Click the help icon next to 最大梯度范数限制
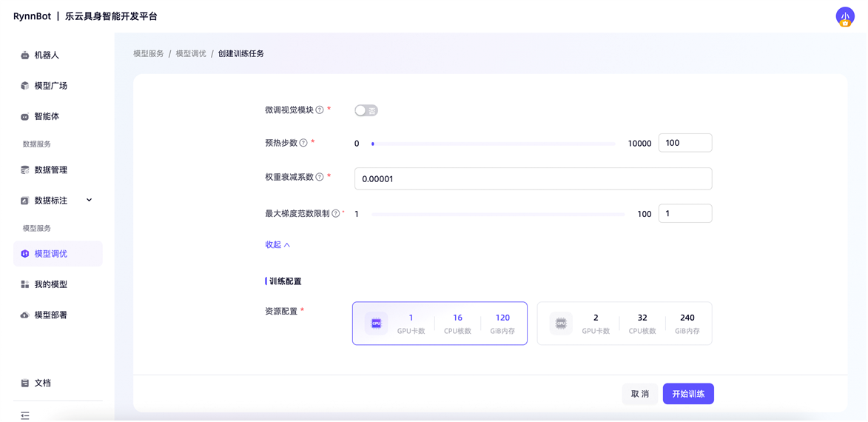The width and height of the screenshot is (868, 422). click(335, 213)
